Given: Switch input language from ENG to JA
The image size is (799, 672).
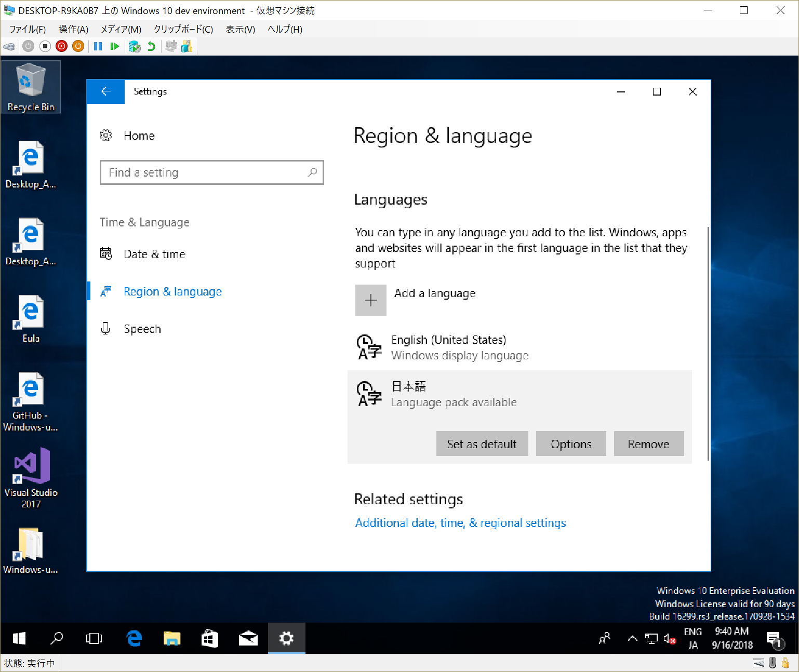Looking at the screenshot, I should click(693, 638).
